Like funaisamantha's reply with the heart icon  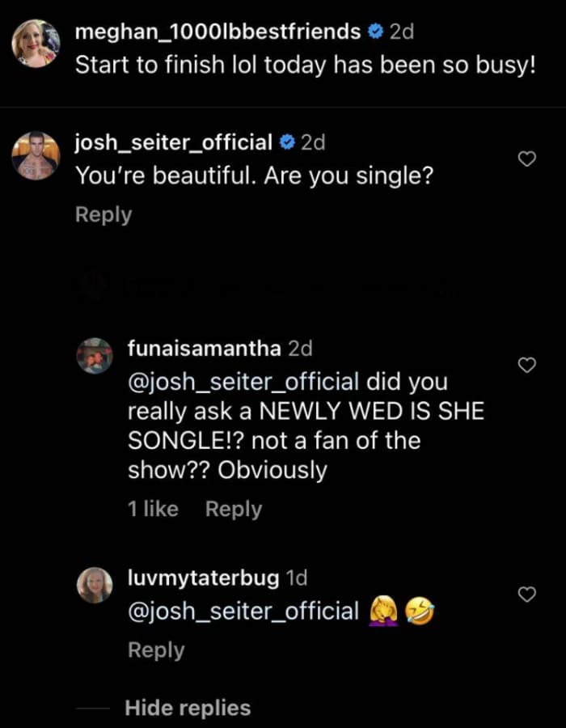tap(526, 366)
